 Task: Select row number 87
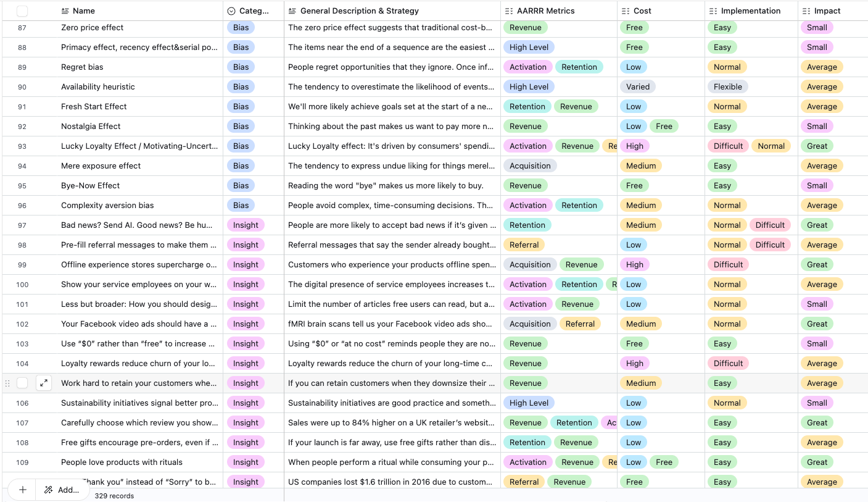click(x=22, y=28)
